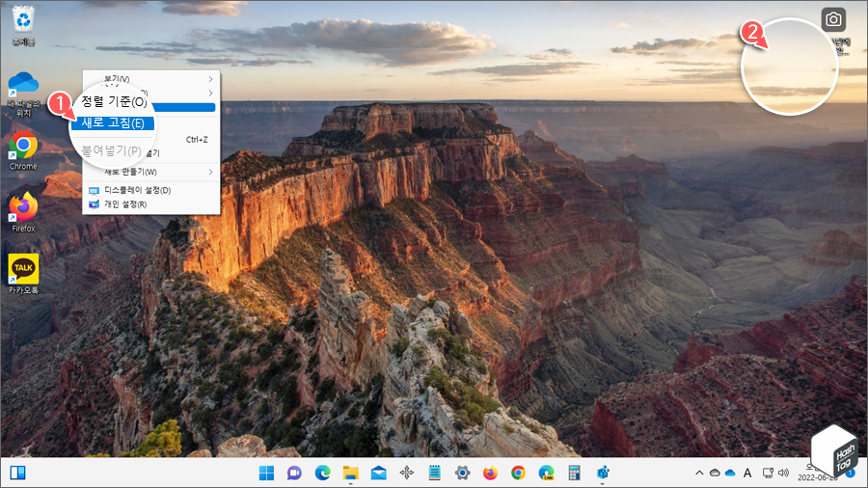The height and width of the screenshot is (488, 868).
Task: Open the Settings gear in the taskbar
Action: [x=462, y=474]
